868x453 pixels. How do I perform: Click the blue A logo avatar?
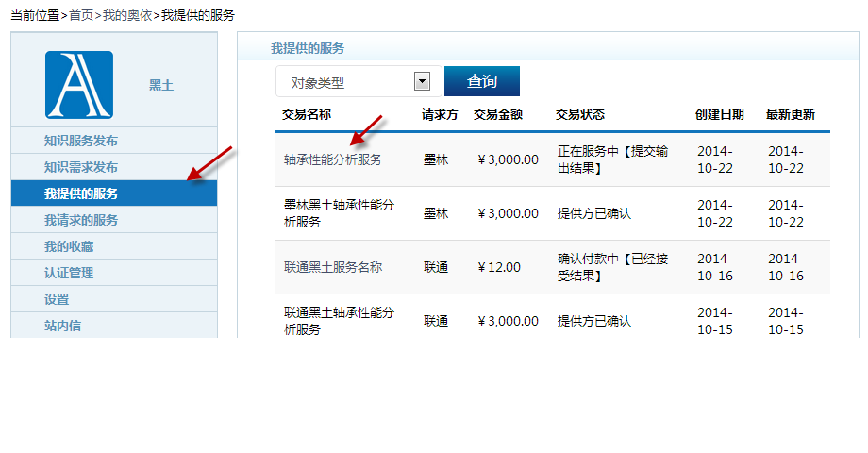(x=79, y=85)
